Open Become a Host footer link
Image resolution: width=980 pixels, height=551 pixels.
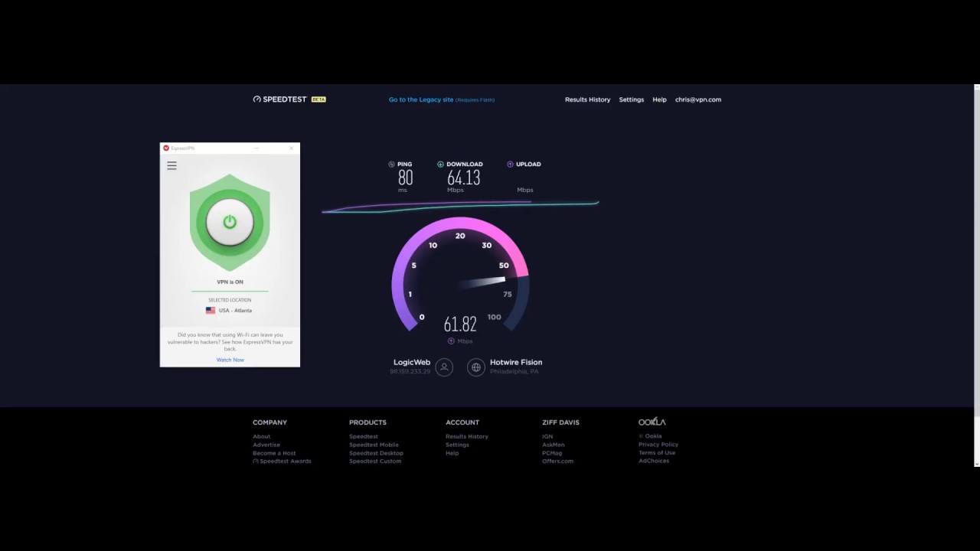[x=274, y=453]
